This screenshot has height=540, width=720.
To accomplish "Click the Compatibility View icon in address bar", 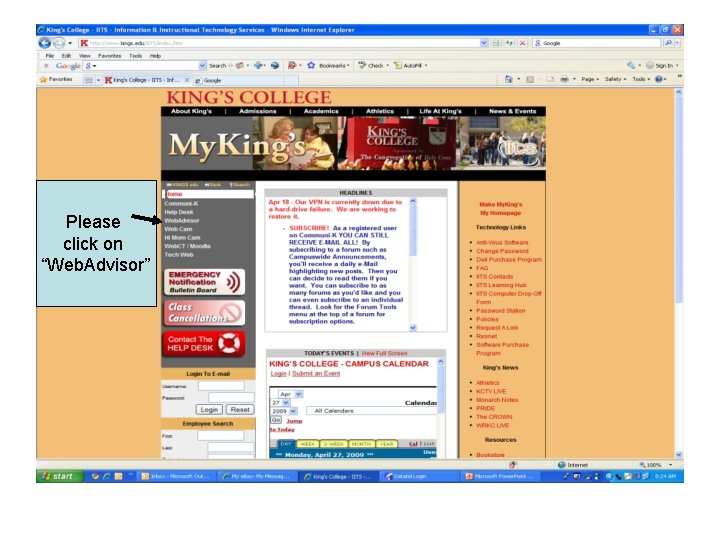I will (496, 43).
